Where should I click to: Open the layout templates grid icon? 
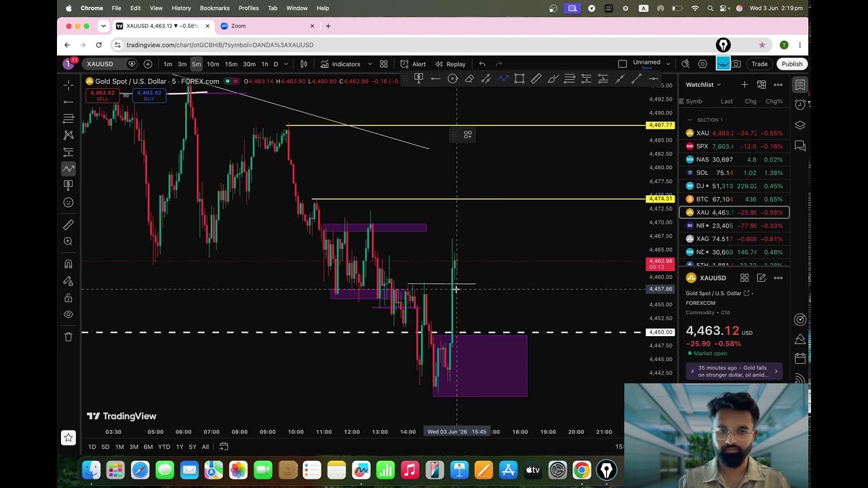(384, 64)
